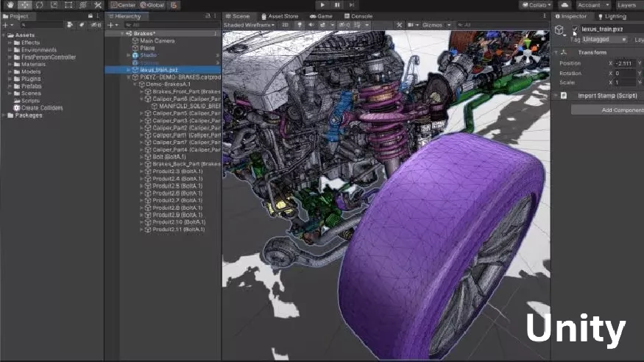Viewport: 644px width, 362px height.
Task: Toggle Scene audio speaker icon
Action: (311, 25)
